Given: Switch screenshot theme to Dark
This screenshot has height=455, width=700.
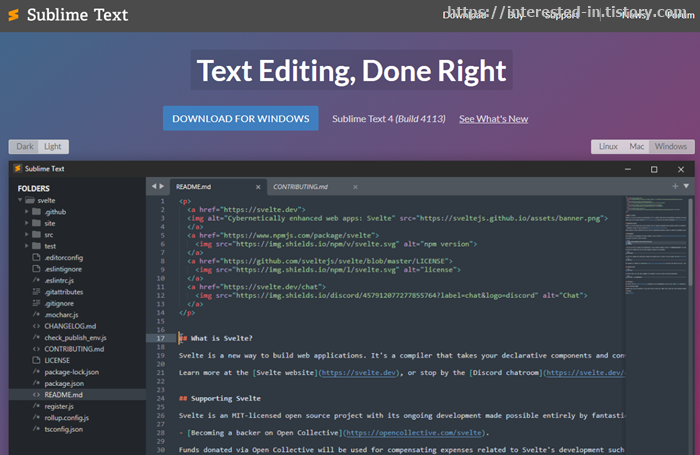Looking at the screenshot, I should [25, 146].
